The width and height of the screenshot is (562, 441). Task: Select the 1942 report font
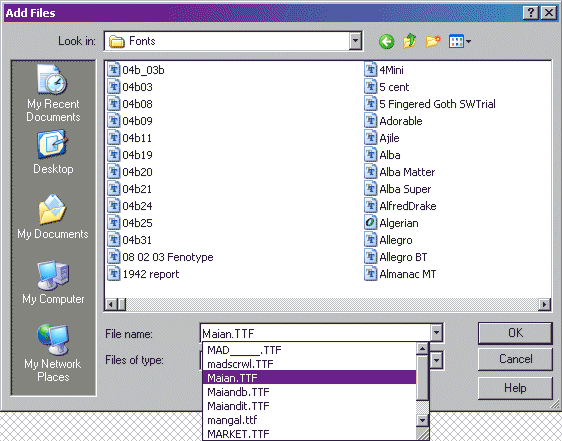(x=143, y=274)
